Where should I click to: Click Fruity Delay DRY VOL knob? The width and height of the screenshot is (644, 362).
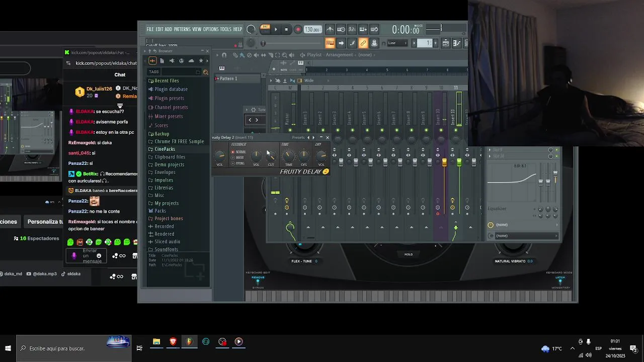321,155
